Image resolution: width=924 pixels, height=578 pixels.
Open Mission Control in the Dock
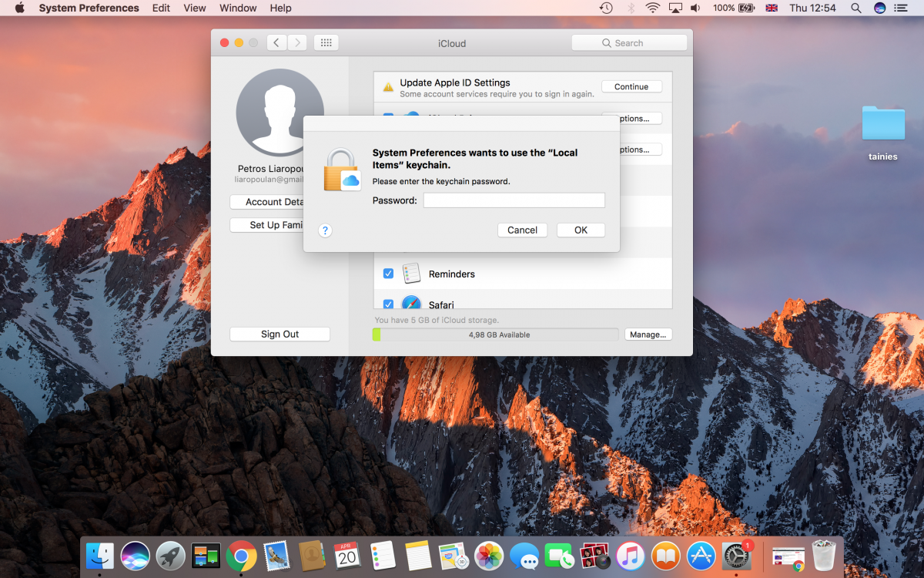click(206, 556)
